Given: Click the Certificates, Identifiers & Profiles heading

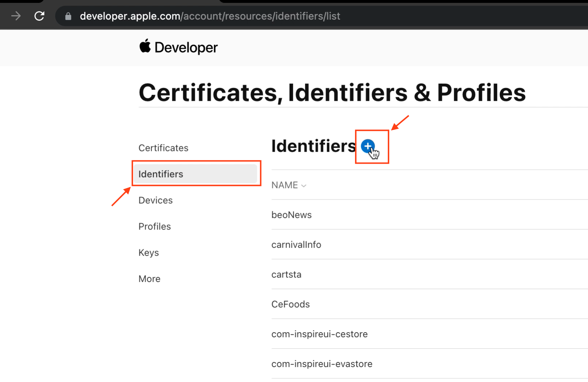Looking at the screenshot, I should pyautogui.click(x=332, y=93).
